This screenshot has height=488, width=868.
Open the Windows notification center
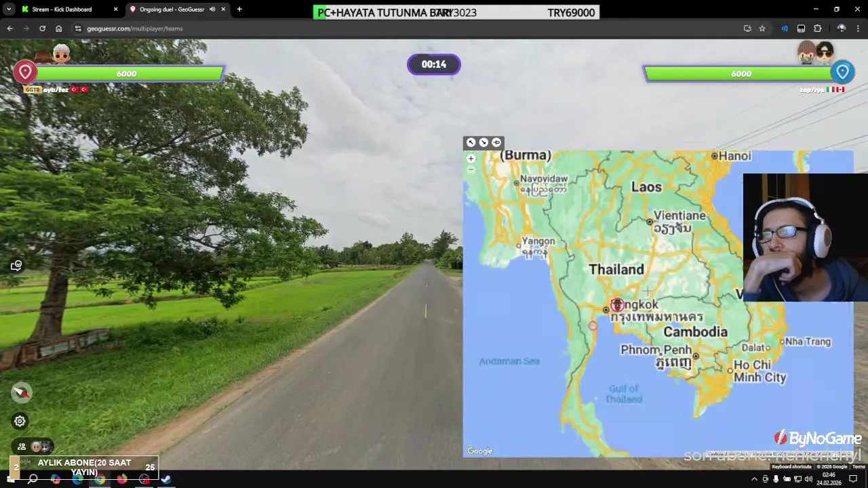click(x=854, y=479)
